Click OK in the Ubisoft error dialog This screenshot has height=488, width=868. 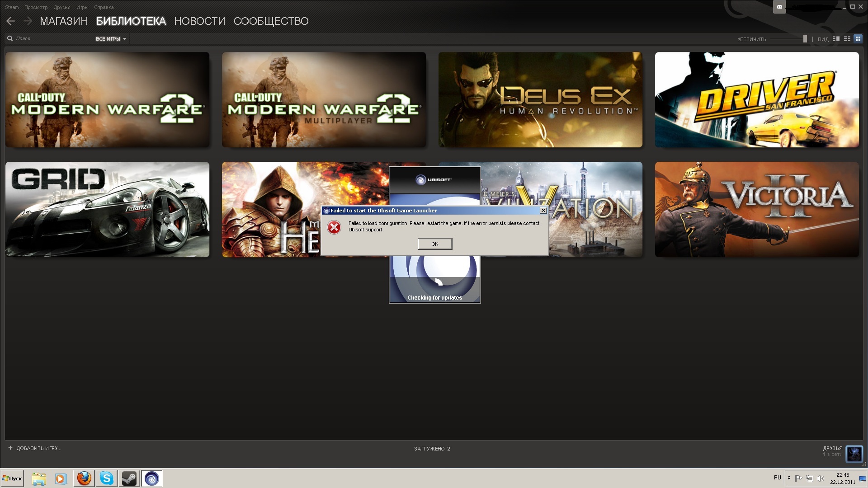pyautogui.click(x=435, y=244)
